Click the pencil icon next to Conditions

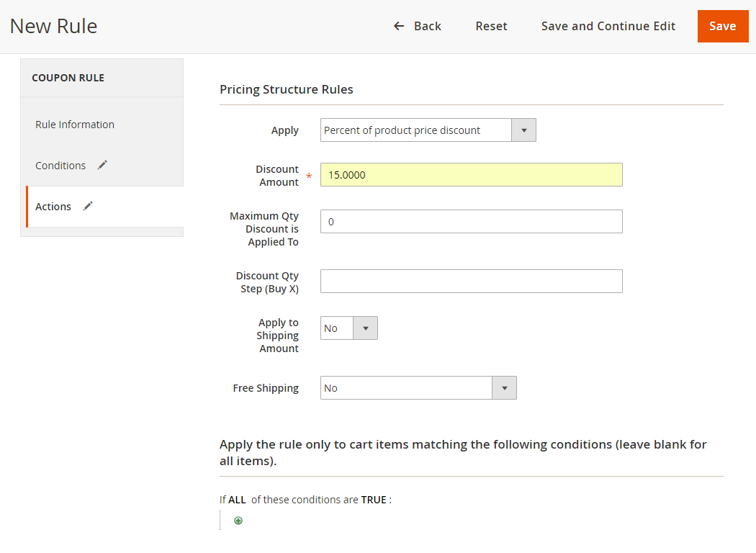(x=102, y=165)
